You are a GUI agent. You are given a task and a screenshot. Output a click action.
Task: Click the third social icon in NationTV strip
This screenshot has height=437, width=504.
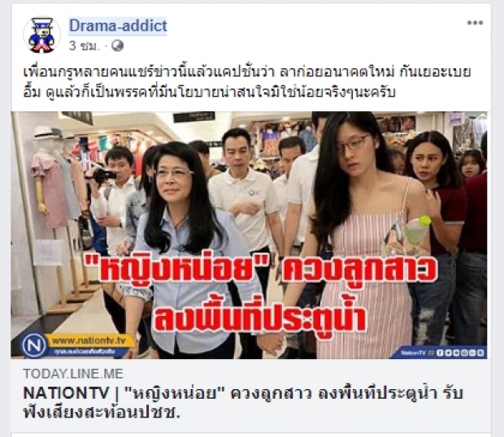(456, 353)
